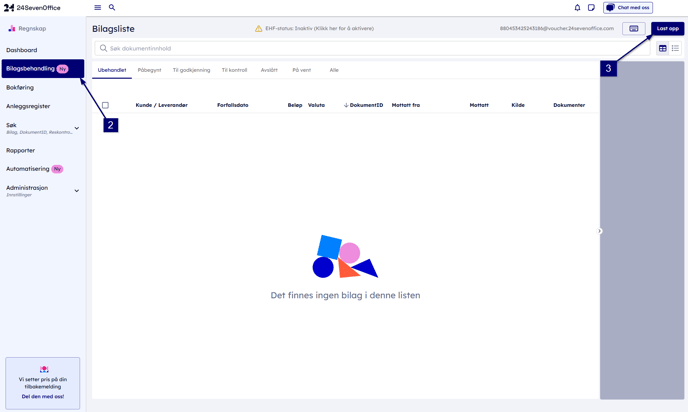Switch to list view icon
The height and width of the screenshot is (412, 688).
675,48
